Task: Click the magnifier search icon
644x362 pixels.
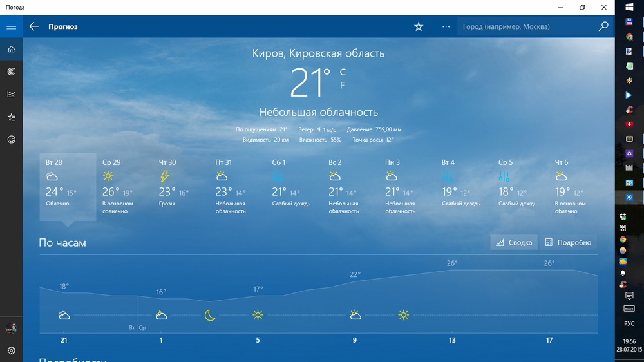Action: 603,26
